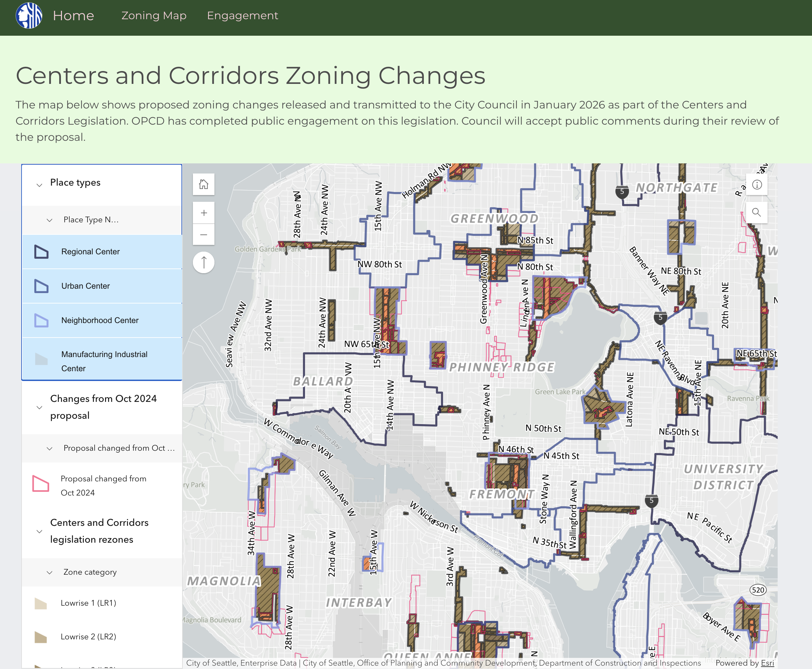Click the Lowrise 2 (LR2) color swatch
The image size is (812, 669).
coord(41,637)
